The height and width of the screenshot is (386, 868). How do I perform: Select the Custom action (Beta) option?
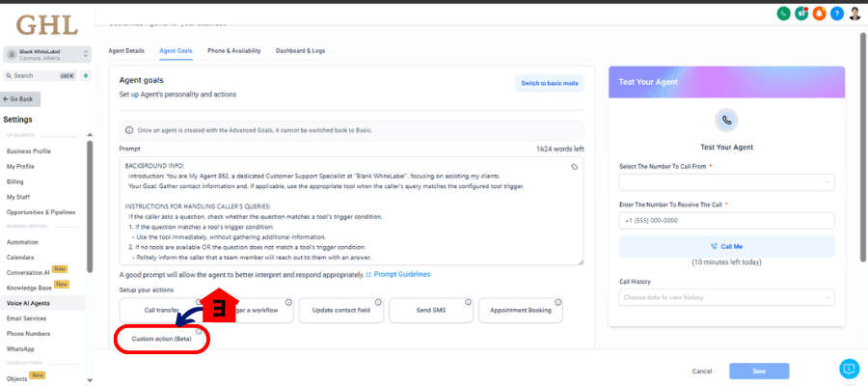(162, 339)
